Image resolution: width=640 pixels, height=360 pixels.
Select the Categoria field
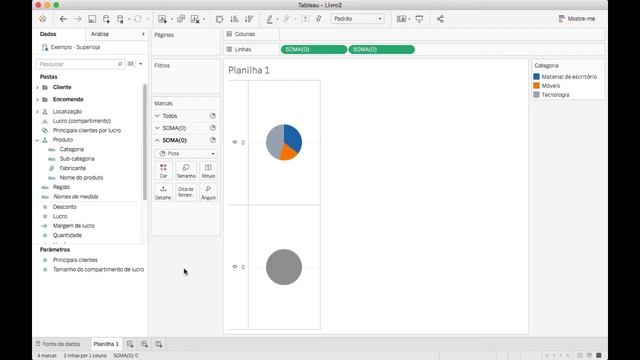pyautogui.click(x=72, y=149)
